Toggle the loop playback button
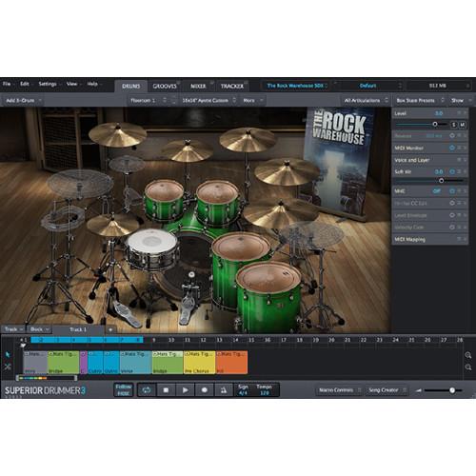Screen dimensions: 476x476 (x=147, y=390)
